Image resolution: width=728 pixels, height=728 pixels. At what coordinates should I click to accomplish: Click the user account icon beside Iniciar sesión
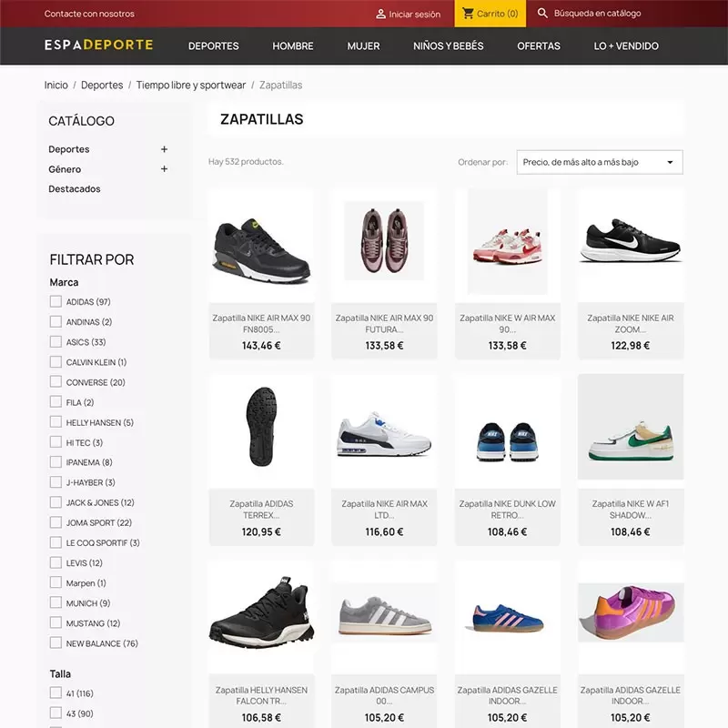tap(380, 14)
